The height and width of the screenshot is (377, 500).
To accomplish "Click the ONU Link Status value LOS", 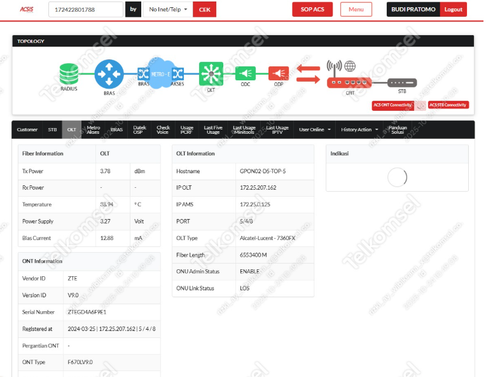I will (x=244, y=288).
